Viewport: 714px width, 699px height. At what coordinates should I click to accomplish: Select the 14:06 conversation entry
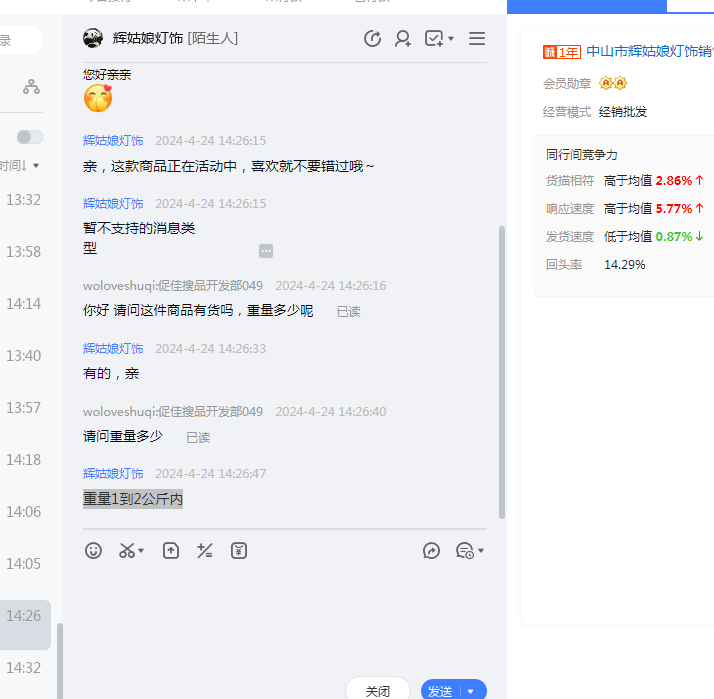pyautogui.click(x=24, y=512)
